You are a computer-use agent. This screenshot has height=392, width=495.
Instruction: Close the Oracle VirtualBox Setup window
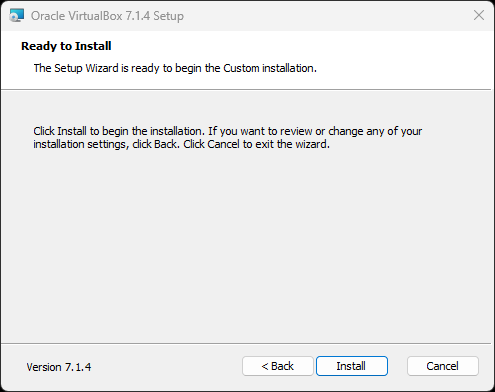pyautogui.click(x=479, y=15)
